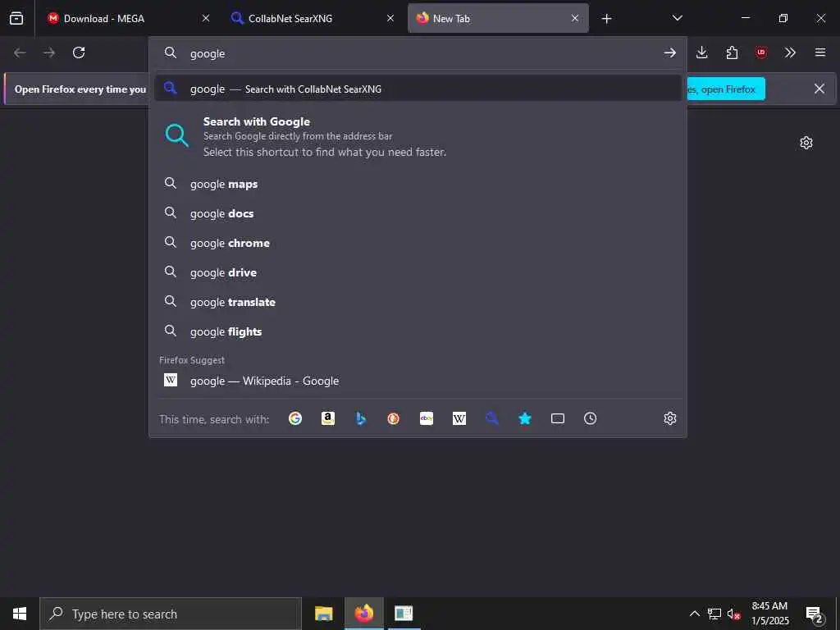840x630 pixels.
Task: Open the Extensions puzzle icon
Action: (732, 52)
